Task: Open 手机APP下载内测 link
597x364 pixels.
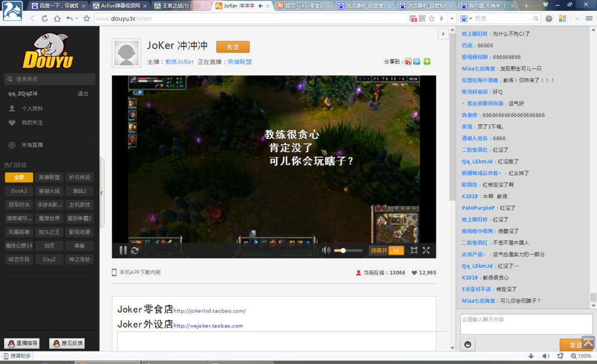Action: (136, 272)
